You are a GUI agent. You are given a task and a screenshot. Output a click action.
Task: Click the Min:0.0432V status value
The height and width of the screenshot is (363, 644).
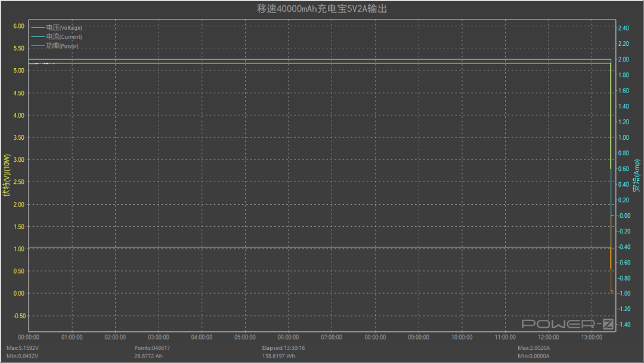[22, 356]
